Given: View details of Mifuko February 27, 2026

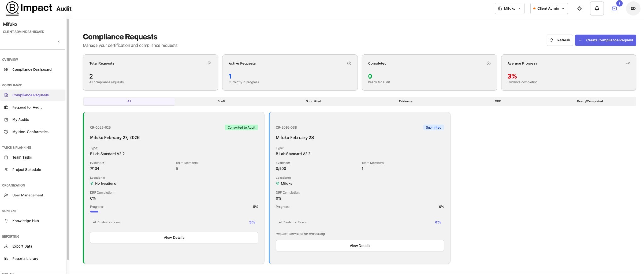Looking at the screenshot, I should [174, 238].
